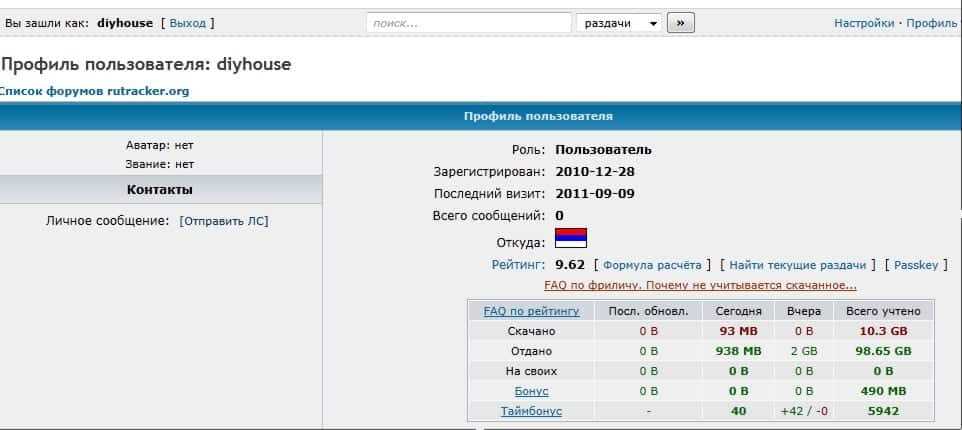Click the +42 / -0 timebonus cell

click(x=804, y=411)
